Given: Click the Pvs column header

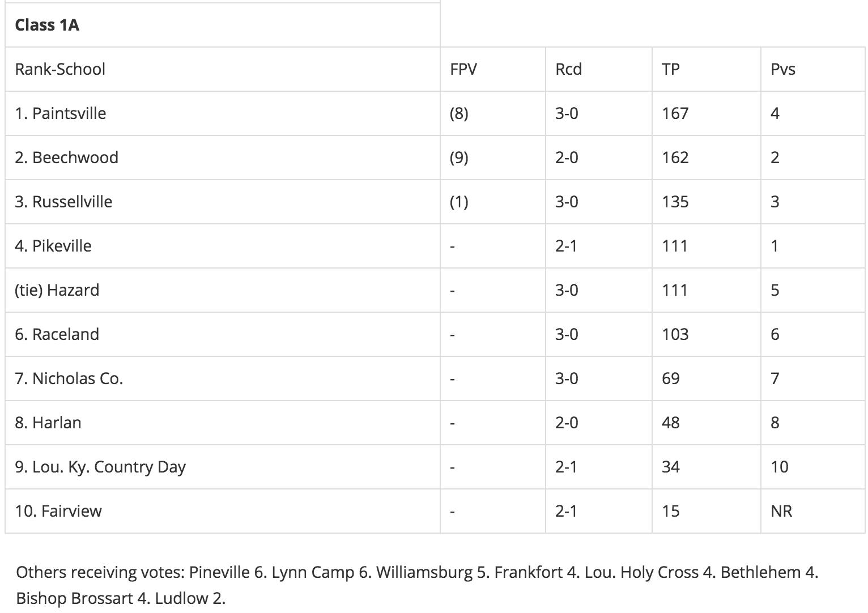Looking at the screenshot, I should pyautogui.click(x=812, y=69).
